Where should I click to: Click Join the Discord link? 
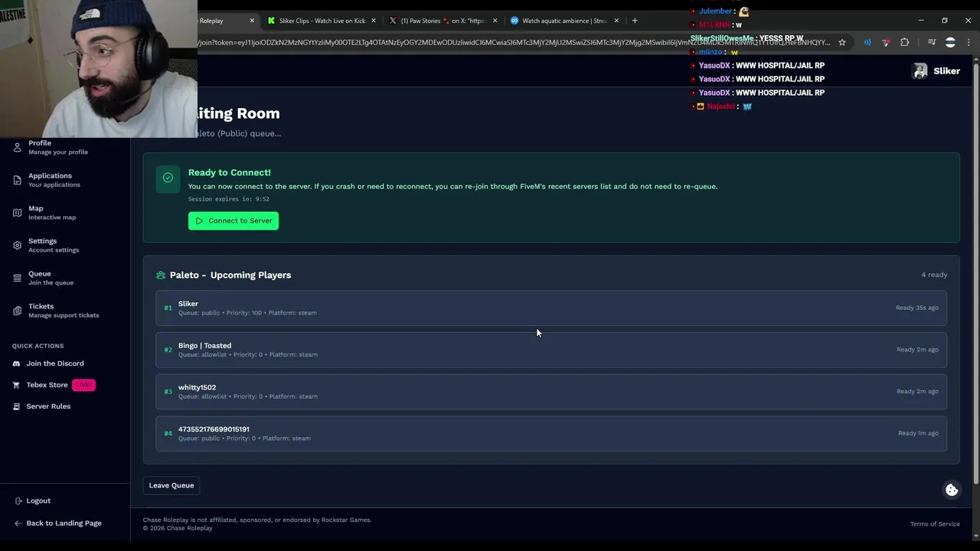55,364
